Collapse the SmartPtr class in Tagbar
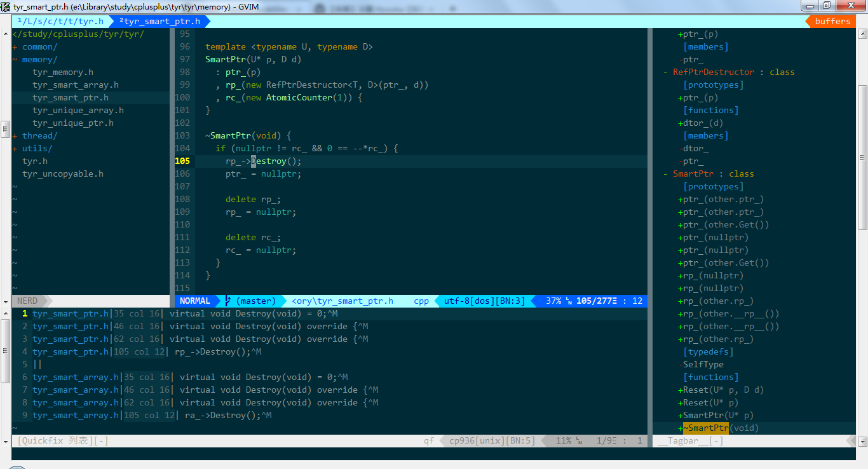 coord(666,173)
